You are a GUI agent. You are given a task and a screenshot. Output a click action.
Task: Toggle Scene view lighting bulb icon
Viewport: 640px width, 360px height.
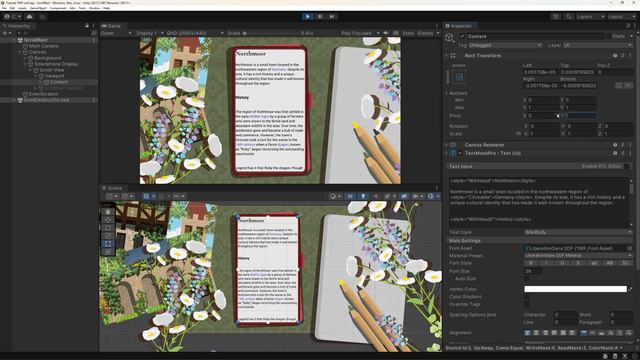(363, 196)
